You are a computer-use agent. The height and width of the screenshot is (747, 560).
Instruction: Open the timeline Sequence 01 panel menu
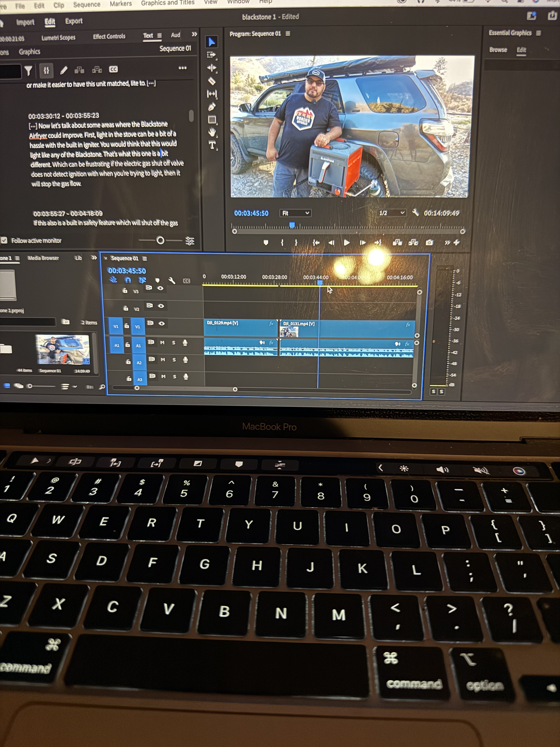(x=145, y=259)
